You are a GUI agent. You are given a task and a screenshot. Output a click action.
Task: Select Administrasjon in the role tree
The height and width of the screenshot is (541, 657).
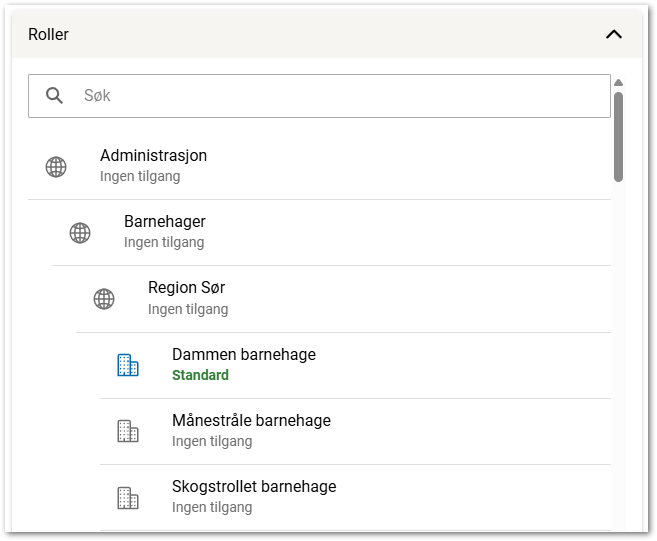pos(153,156)
